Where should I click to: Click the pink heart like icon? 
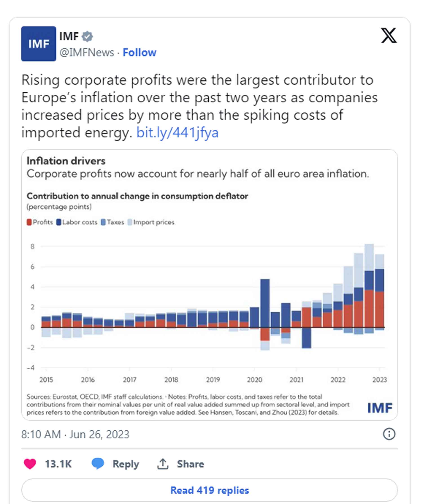(x=30, y=464)
